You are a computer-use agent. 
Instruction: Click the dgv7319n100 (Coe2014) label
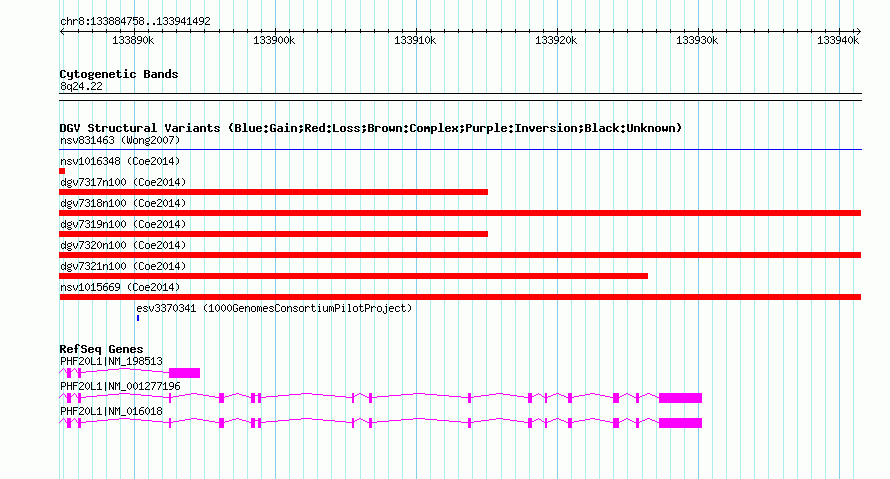tap(123, 224)
